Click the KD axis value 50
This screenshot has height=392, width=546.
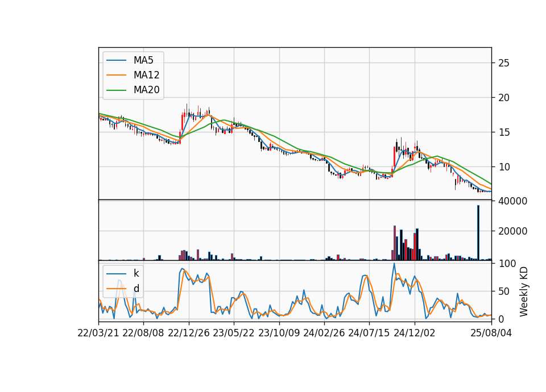click(504, 291)
